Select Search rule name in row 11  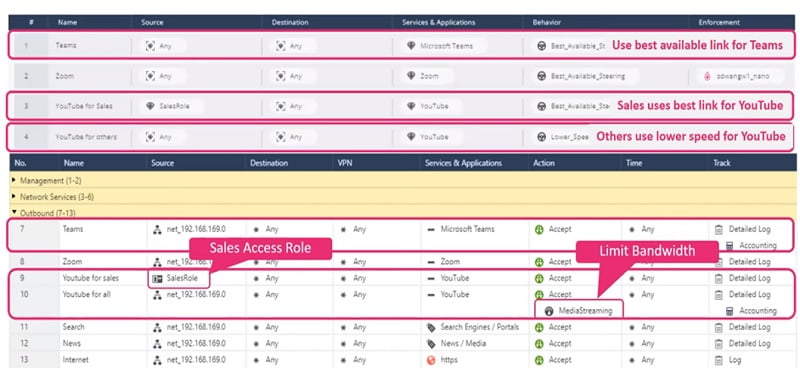[x=73, y=327]
